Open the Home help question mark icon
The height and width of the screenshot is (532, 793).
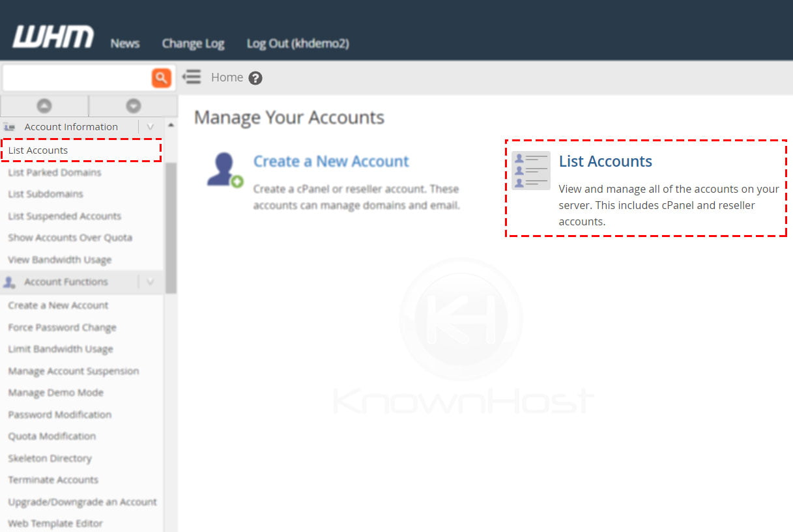[255, 77]
